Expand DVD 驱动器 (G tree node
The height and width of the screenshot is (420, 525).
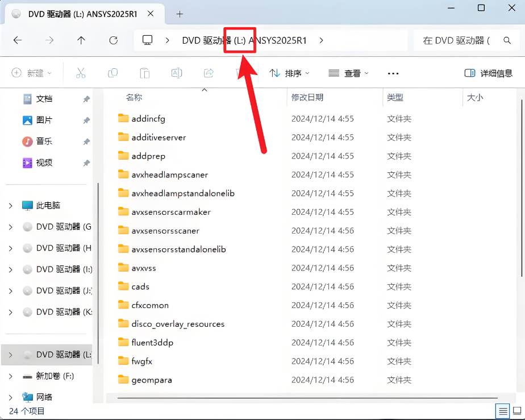[10, 227]
